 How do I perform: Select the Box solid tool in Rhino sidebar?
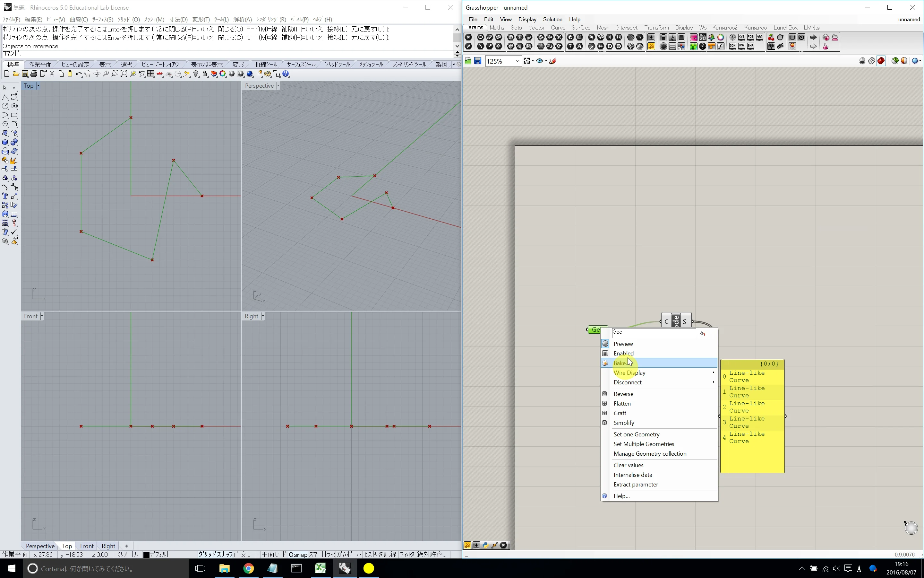coord(5,142)
